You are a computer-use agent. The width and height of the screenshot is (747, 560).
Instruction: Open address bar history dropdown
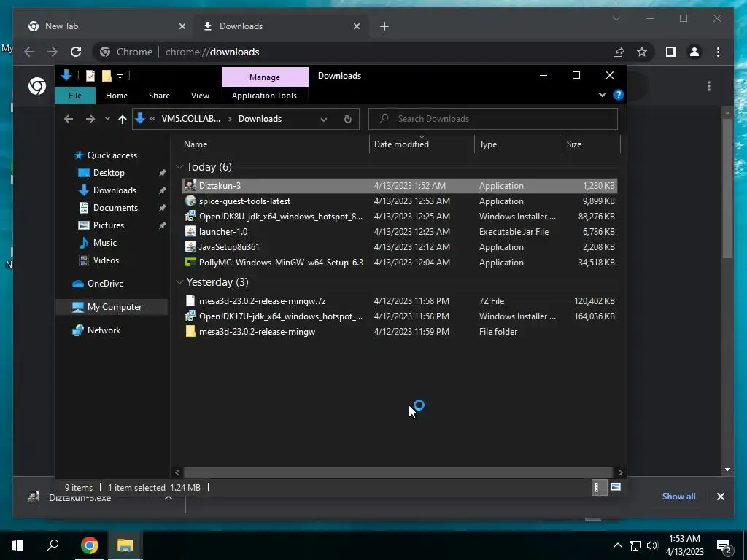(x=324, y=119)
